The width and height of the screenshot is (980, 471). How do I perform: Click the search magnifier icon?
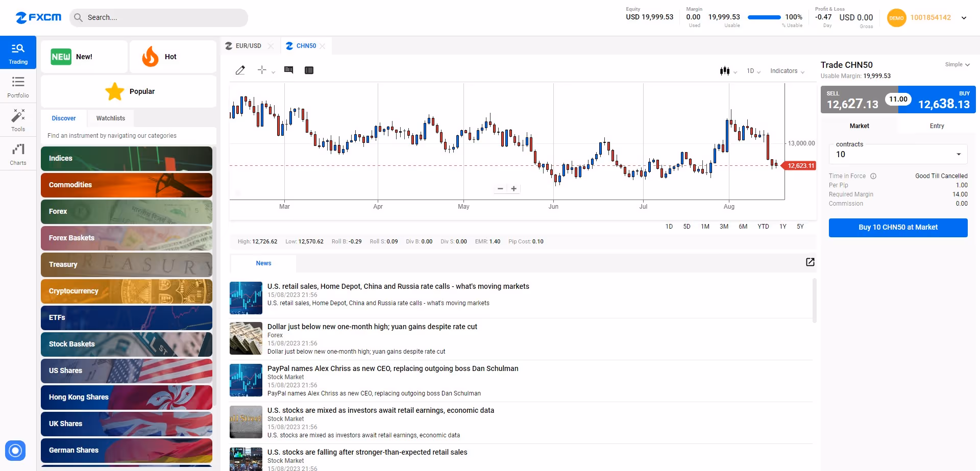pos(78,17)
